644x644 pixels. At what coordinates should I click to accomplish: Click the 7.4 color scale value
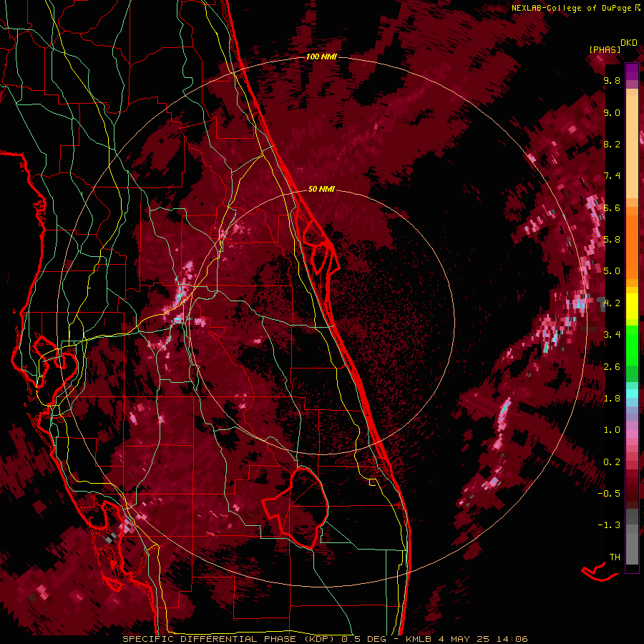click(x=612, y=176)
